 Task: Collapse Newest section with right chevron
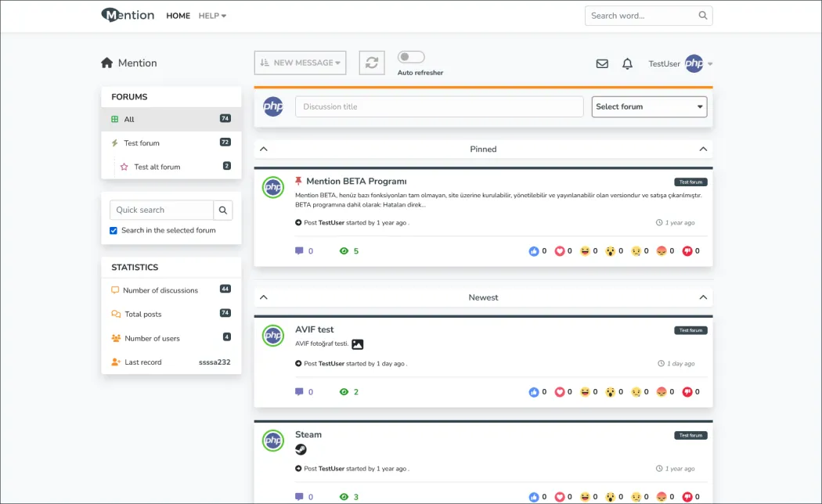703,297
